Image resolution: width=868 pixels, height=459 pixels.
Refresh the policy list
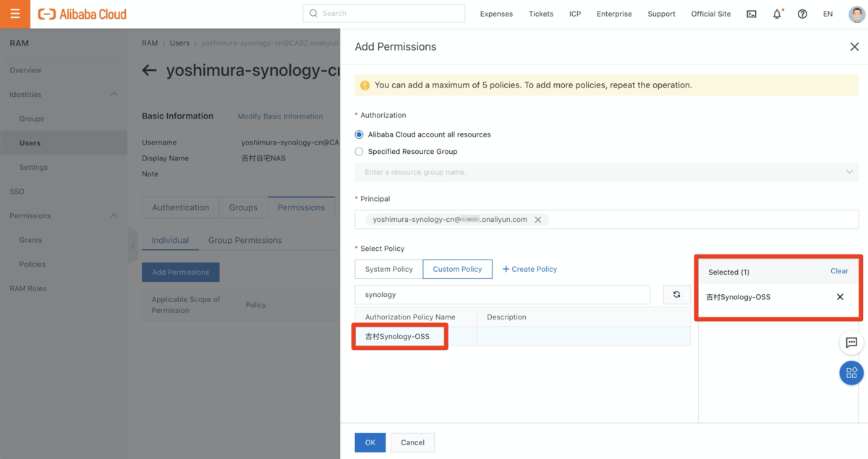point(676,294)
